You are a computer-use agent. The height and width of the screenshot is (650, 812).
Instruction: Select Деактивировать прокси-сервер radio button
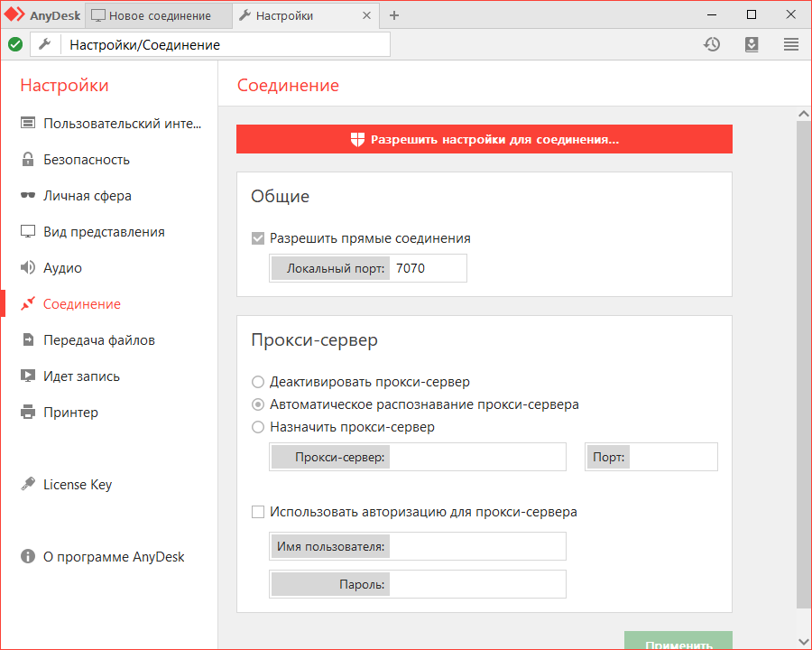click(x=258, y=382)
